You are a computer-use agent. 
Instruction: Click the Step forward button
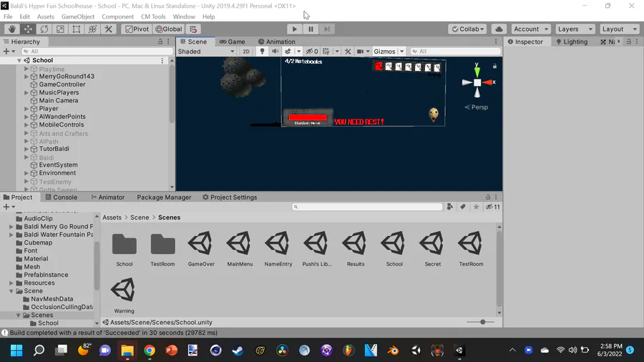tap(326, 29)
